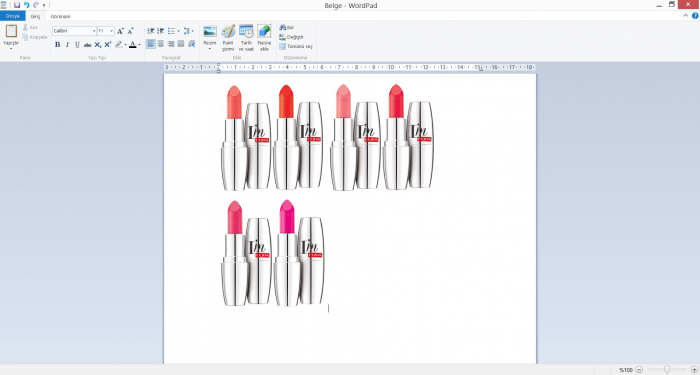Open the line spacing dropdown

189,31
